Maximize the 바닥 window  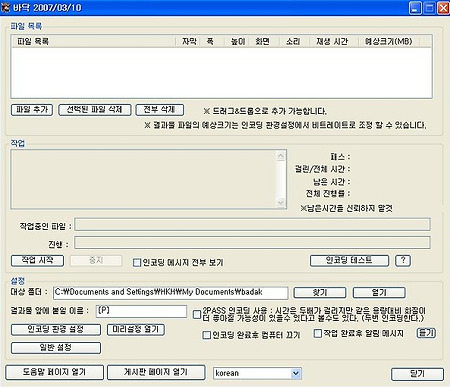click(x=429, y=8)
